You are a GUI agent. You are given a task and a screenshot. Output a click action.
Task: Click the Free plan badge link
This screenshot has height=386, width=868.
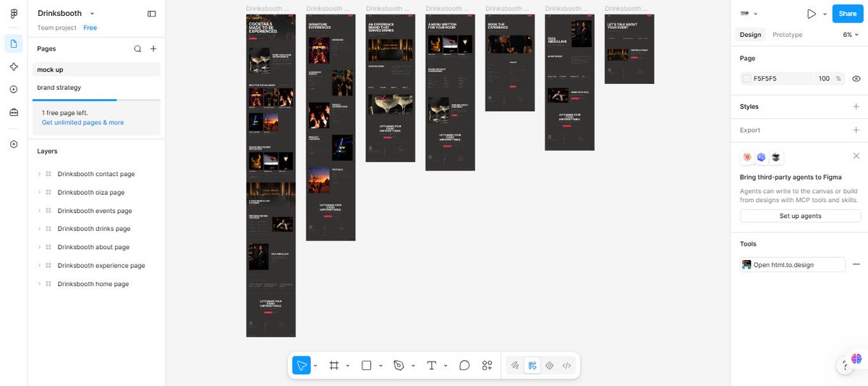click(90, 28)
